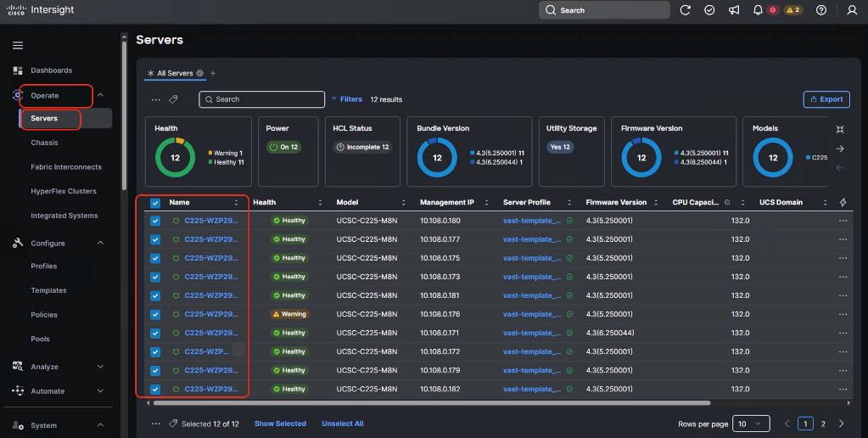Collapse the Operate section in sidebar
The width and height of the screenshot is (868, 438).
pyautogui.click(x=100, y=96)
